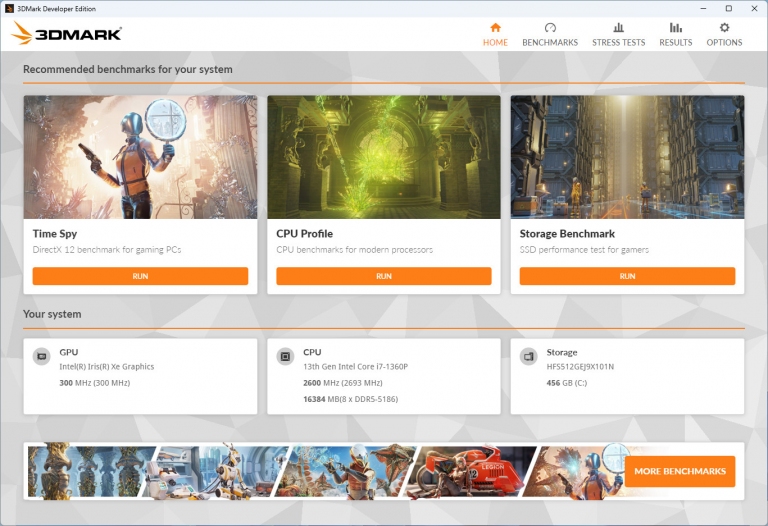This screenshot has width=768, height=526.
Task: Click the More Benchmarks button
Action: click(680, 471)
